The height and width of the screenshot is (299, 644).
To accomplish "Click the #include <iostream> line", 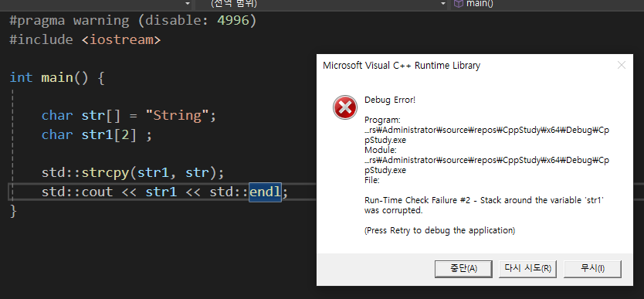I will click(85, 40).
